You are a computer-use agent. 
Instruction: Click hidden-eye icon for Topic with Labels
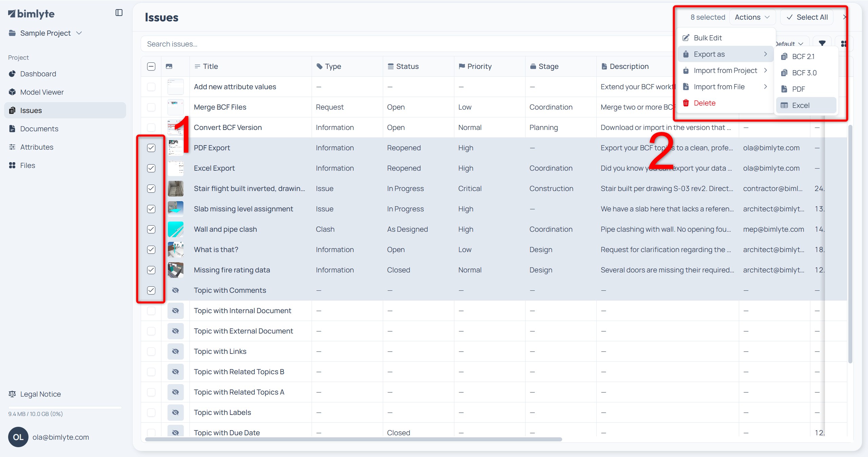click(175, 413)
